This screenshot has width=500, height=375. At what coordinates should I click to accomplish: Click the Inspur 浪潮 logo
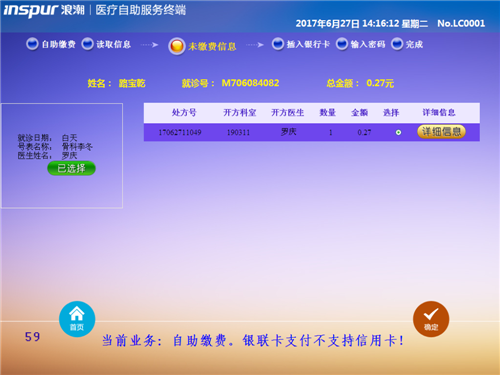coord(44,10)
